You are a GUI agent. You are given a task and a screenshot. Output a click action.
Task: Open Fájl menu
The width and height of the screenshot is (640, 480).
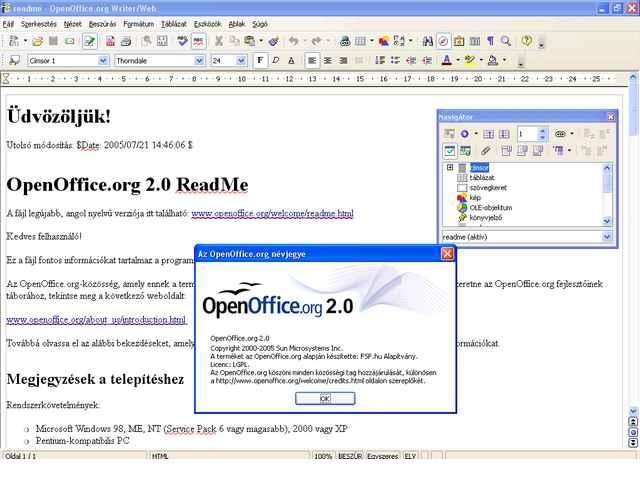pyautogui.click(x=8, y=24)
